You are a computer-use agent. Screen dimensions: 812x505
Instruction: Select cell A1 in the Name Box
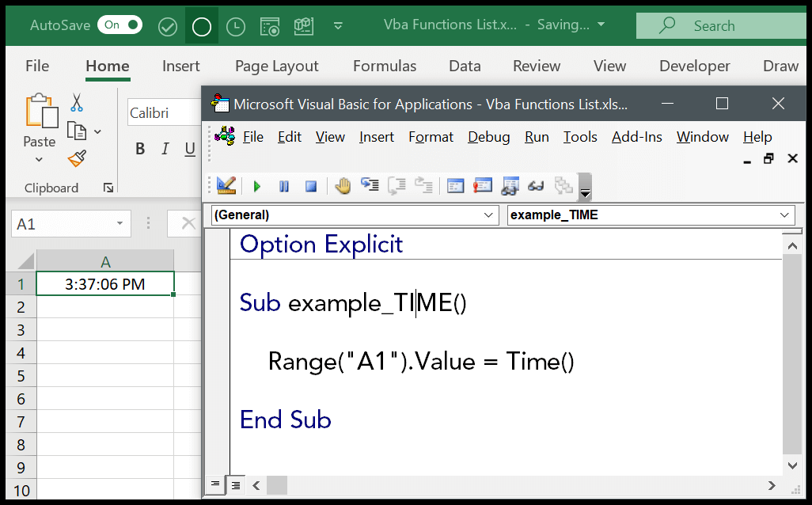point(63,223)
